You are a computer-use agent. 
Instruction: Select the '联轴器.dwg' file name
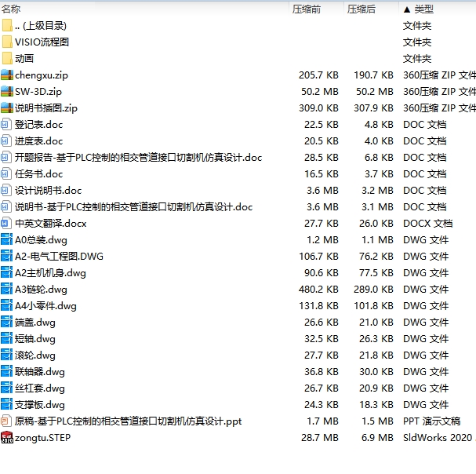(x=40, y=372)
